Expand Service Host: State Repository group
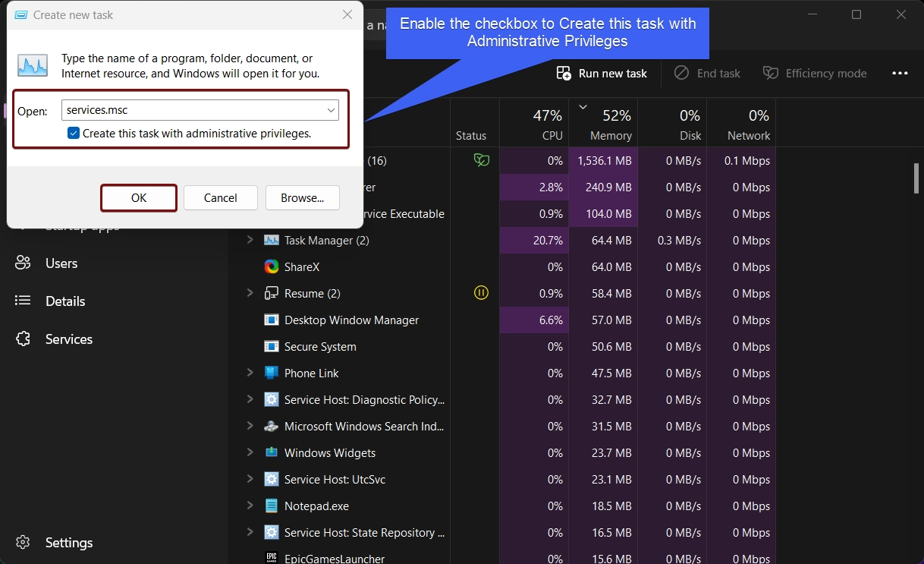 point(250,532)
